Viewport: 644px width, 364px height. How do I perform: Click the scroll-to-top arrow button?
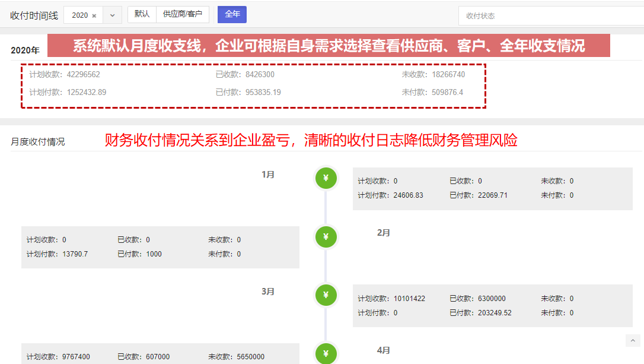(x=633, y=341)
